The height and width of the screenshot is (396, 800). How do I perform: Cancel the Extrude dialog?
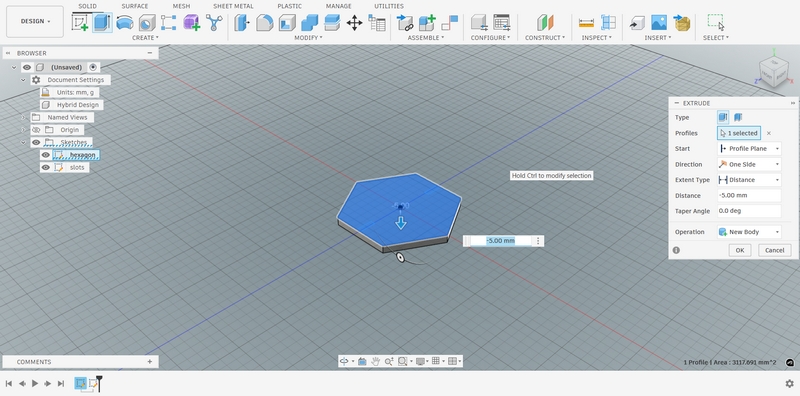(774, 250)
